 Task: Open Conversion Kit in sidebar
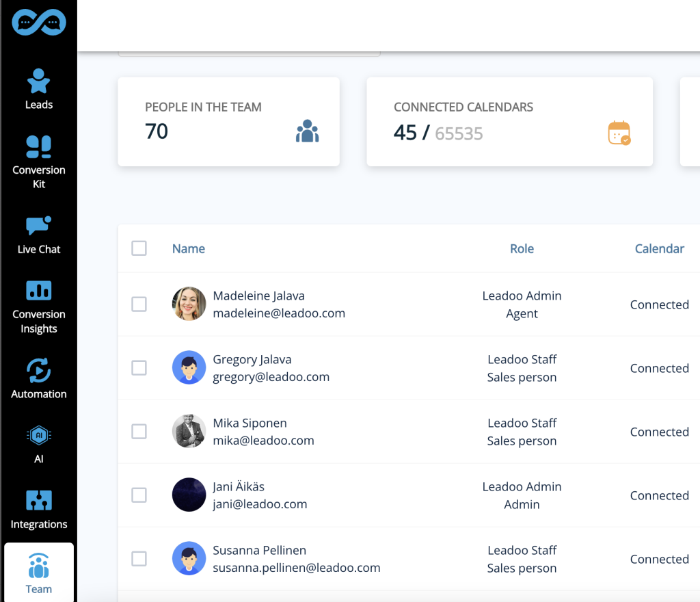pos(39,162)
